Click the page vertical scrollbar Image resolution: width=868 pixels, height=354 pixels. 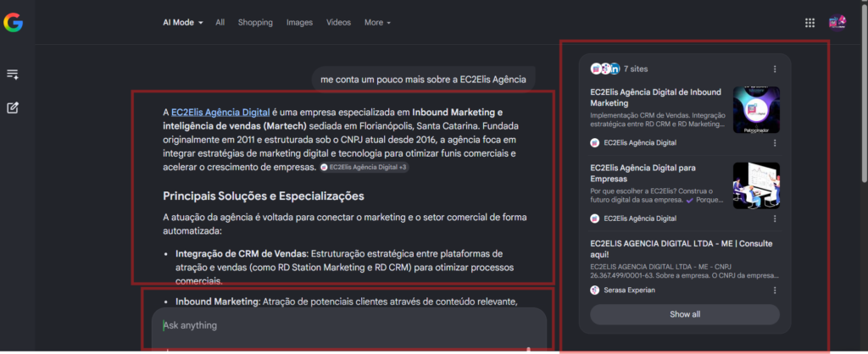pos(865,94)
